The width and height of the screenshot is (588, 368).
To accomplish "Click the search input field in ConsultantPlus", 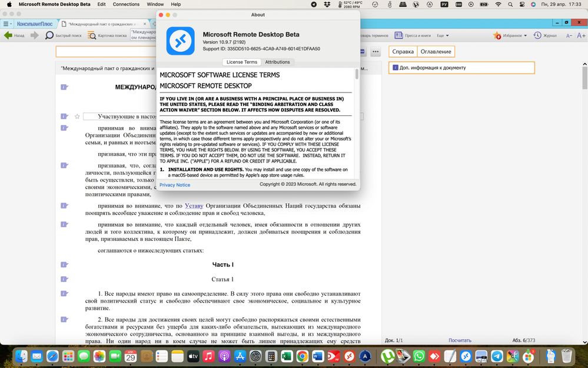I will (106, 51).
